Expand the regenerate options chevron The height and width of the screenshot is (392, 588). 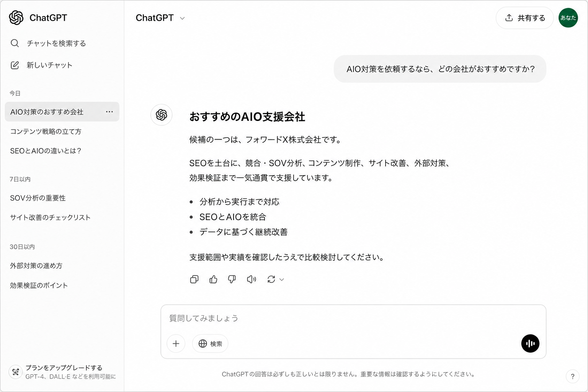pyautogui.click(x=282, y=279)
